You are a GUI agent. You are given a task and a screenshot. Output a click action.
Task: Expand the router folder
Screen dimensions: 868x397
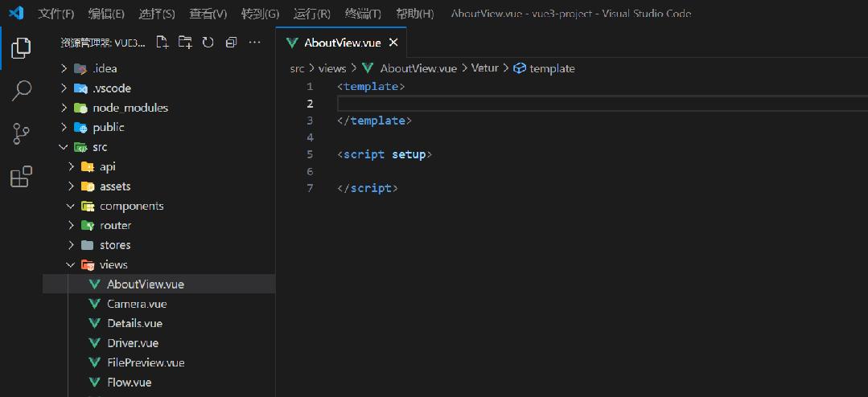[72, 226]
